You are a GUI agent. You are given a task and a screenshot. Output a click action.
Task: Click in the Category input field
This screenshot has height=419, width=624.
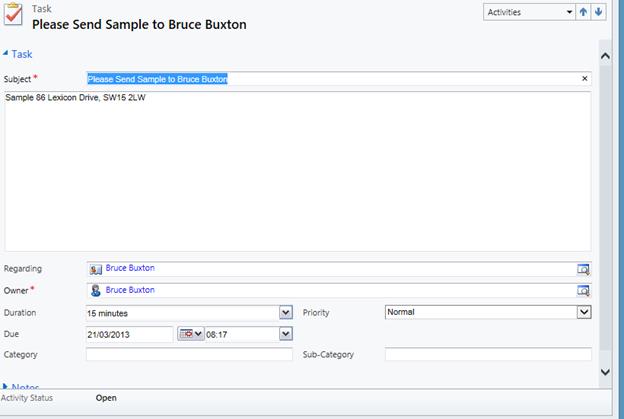click(x=189, y=354)
